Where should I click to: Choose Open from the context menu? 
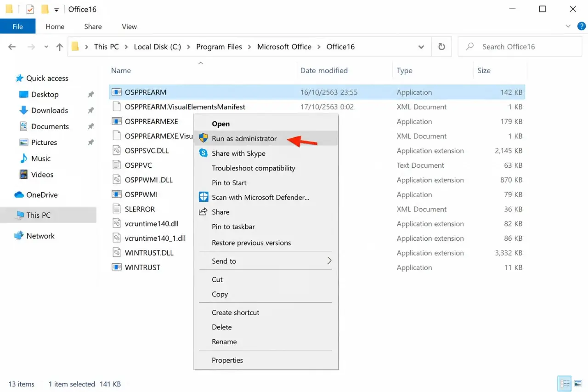(266, 124)
